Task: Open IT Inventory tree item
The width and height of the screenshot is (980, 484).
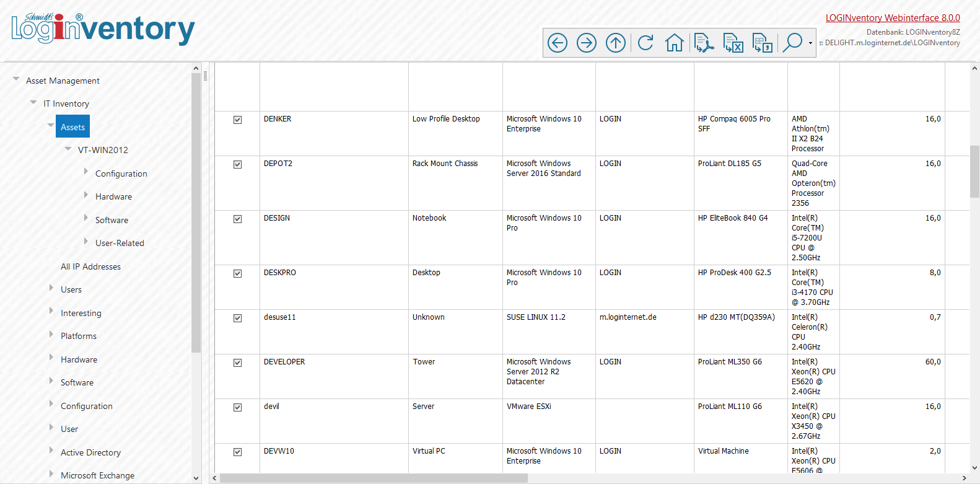Action: (x=66, y=103)
